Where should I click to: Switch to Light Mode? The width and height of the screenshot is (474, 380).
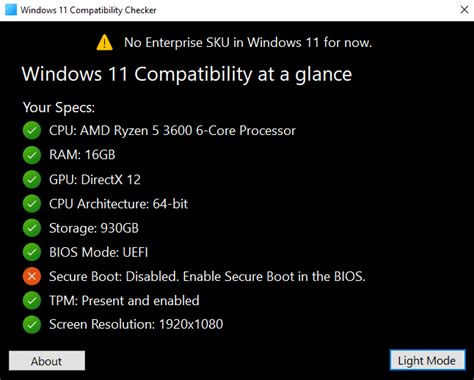pos(427,360)
